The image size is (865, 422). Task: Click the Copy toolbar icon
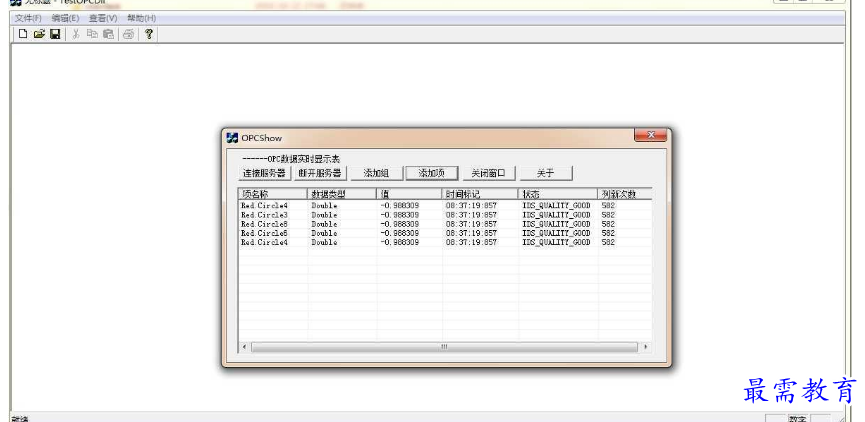pyautogui.click(x=92, y=34)
